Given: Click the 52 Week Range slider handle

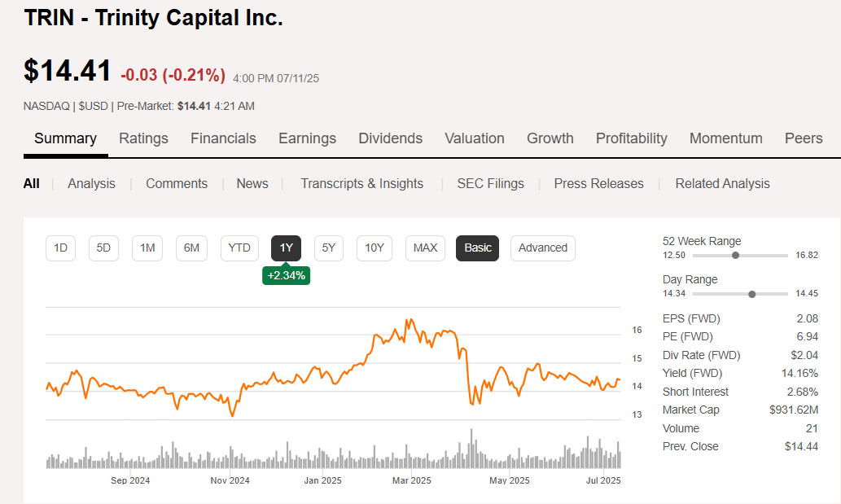Looking at the screenshot, I should tap(735, 255).
